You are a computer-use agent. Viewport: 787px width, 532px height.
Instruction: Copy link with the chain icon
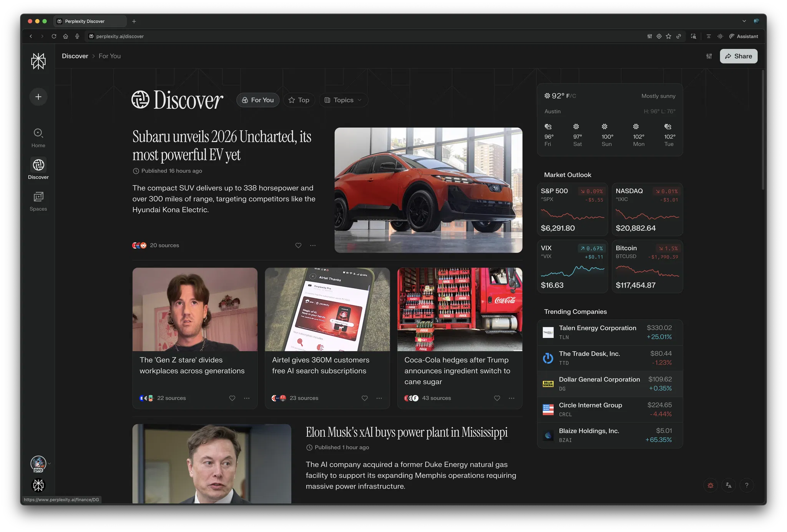click(x=679, y=36)
